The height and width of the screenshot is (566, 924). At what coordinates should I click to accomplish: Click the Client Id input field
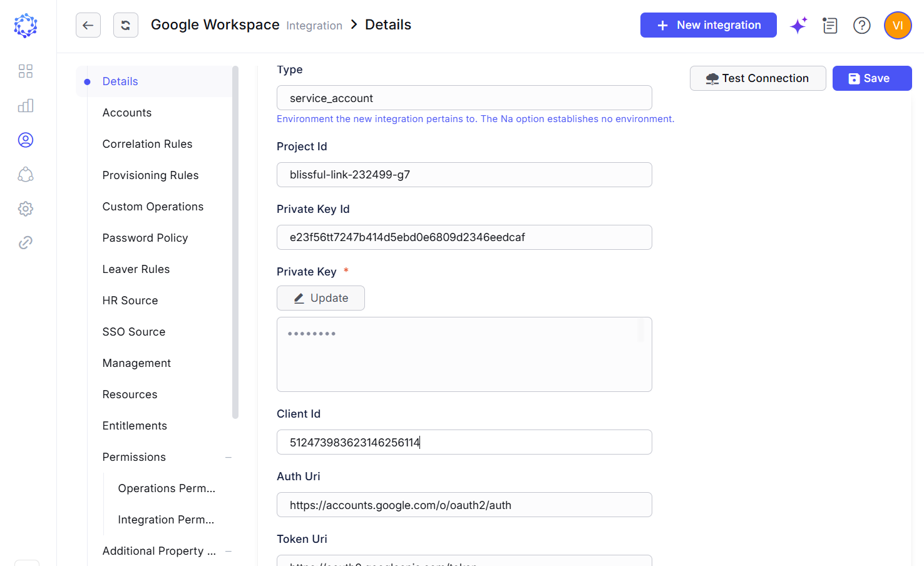(465, 442)
